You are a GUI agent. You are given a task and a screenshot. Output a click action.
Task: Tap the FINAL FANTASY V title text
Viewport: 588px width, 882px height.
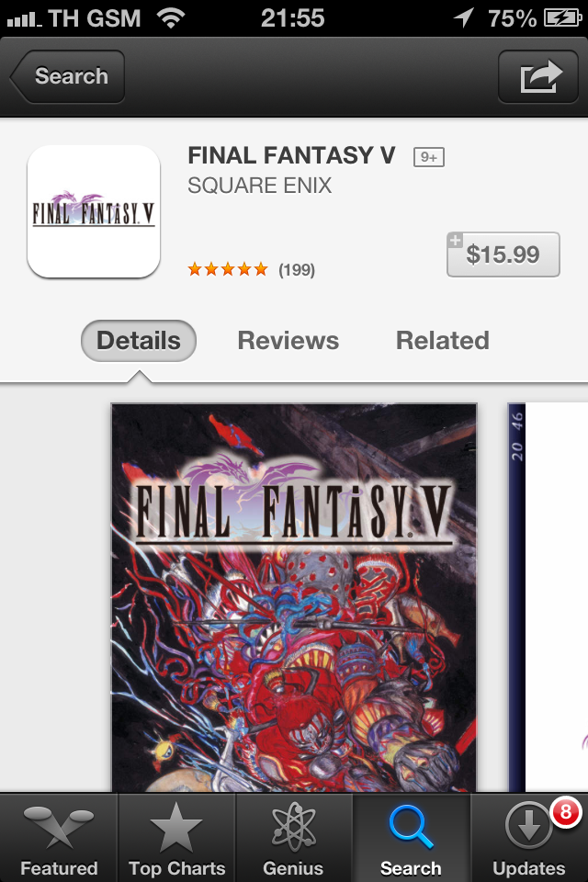(x=291, y=155)
